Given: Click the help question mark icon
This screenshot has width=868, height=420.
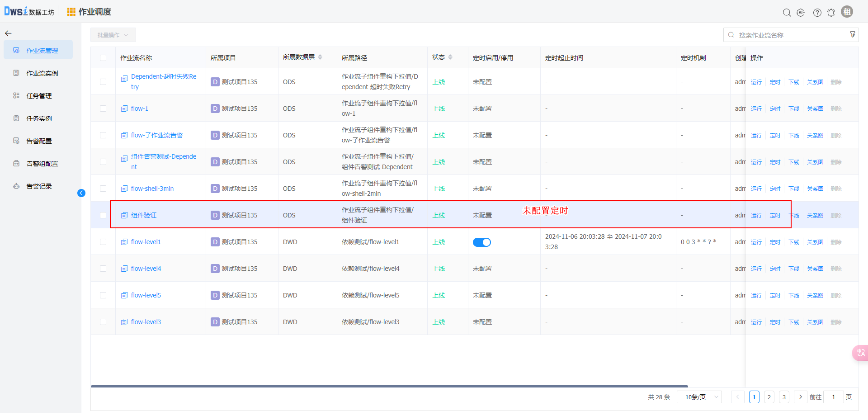Looking at the screenshot, I should [817, 13].
